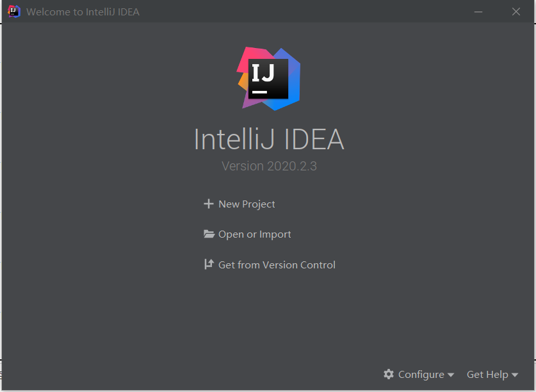
Task: Click the Welcome to IntelliJ IDEA title text
Action: point(83,12)
